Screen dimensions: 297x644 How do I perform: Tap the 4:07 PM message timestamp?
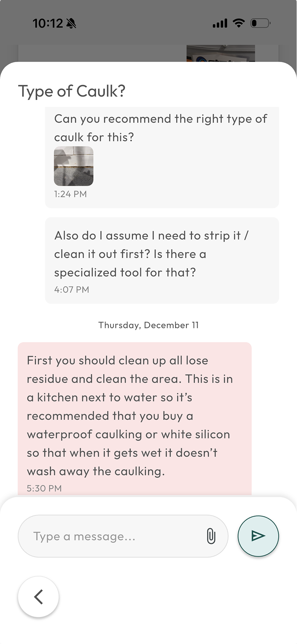[x=71, y=290]
